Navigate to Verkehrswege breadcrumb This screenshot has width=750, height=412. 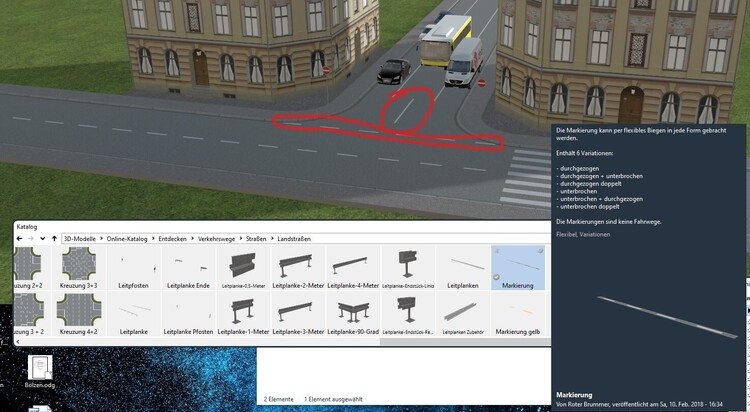pyautogui.click(x=217, y=238)
